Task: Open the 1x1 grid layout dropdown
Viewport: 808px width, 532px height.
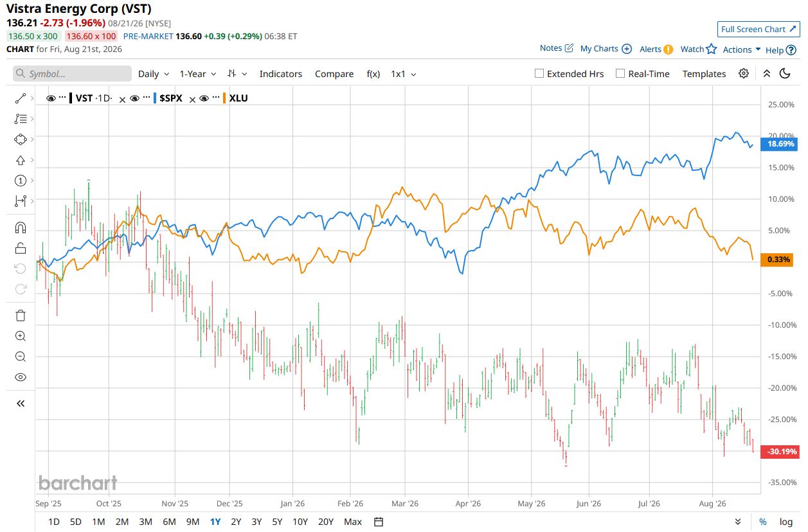Action: coord(403,74)
